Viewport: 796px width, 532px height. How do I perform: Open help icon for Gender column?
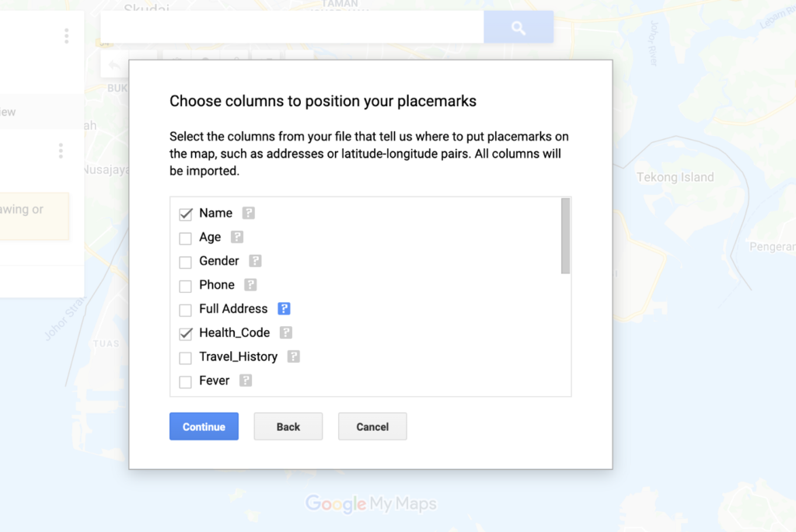(255, 261)
